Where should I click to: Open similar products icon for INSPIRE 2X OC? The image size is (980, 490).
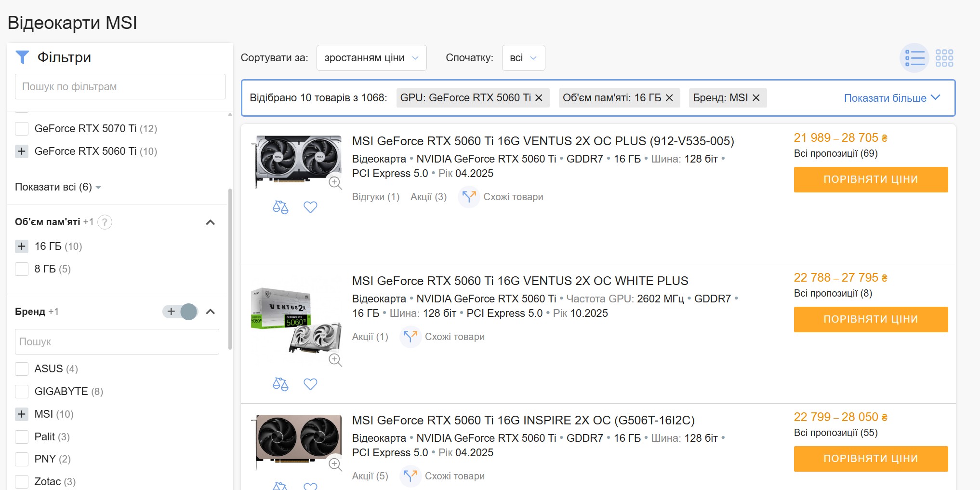[410, 476]
